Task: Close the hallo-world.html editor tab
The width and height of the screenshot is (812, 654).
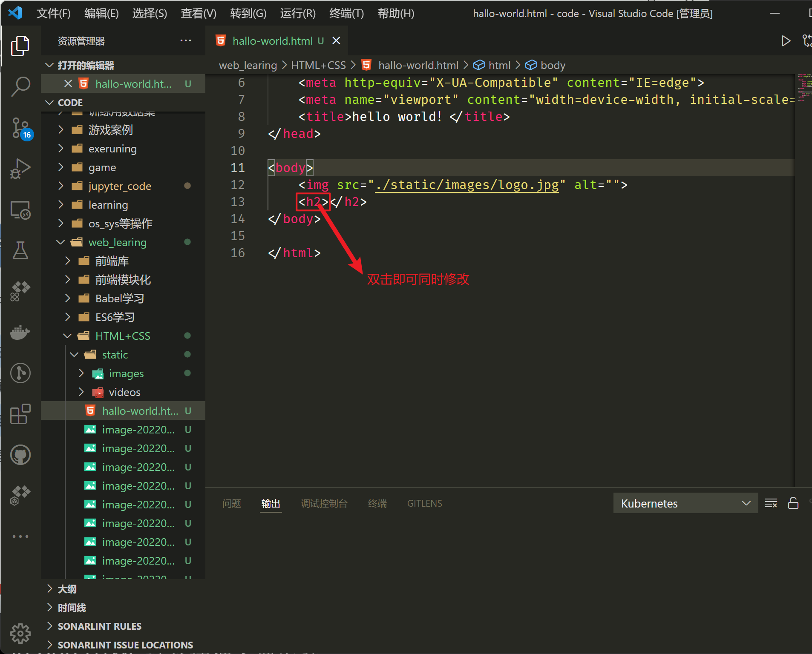Action: (336, 41)
